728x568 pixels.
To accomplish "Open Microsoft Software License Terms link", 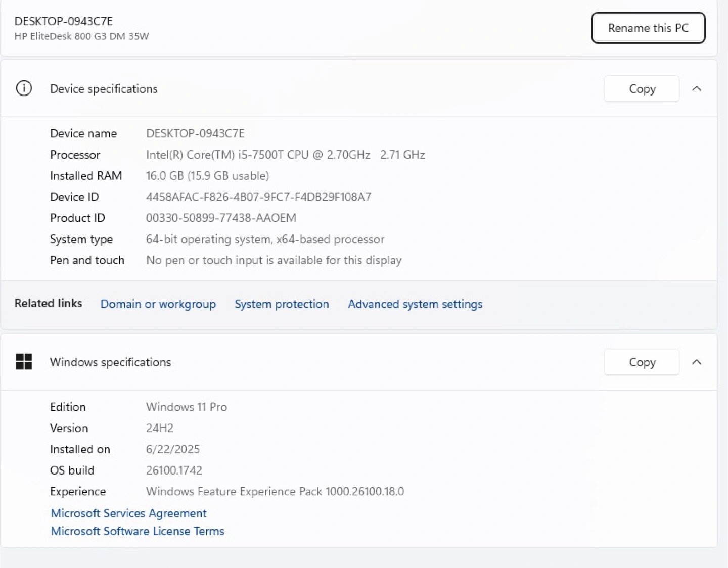I will 138,531.
